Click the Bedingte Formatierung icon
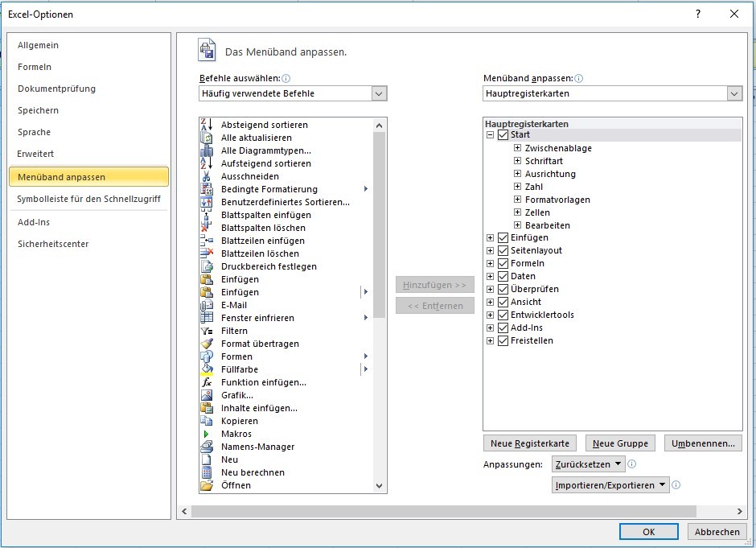Image resolution: width=756 pixels, height=548 pixels. (x=207, y=189)
